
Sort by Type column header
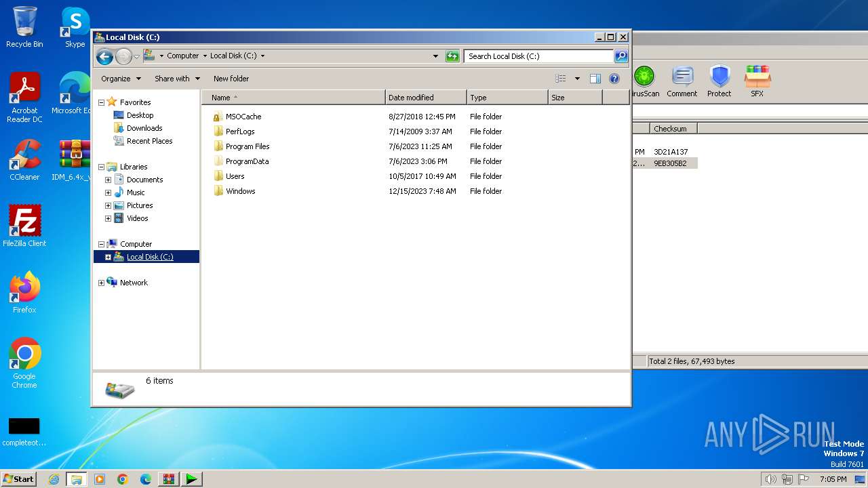(x=507, y=98)
